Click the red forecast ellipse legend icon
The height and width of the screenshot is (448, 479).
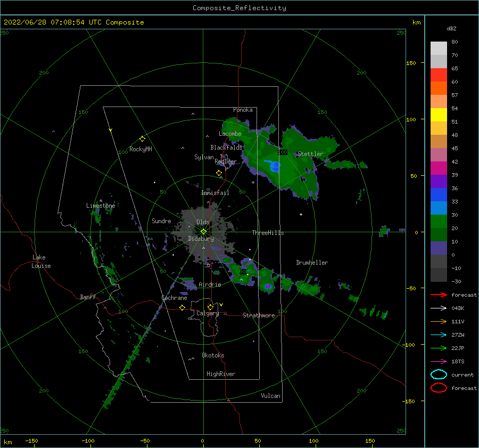tap(439, 388)
